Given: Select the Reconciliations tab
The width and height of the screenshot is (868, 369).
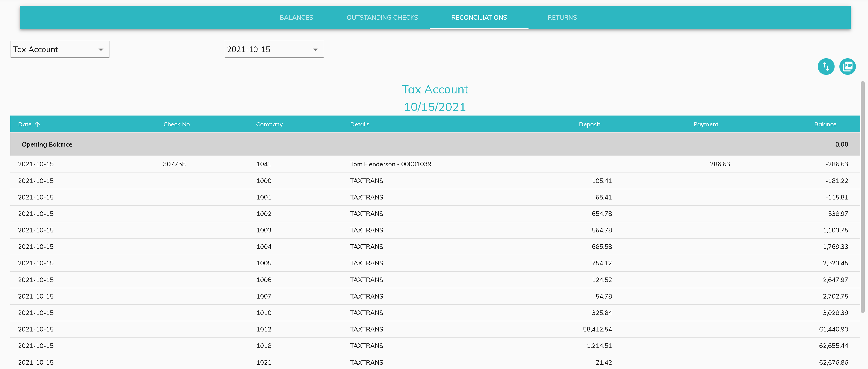Looking at the screenshot, I should tap(478, 18).
